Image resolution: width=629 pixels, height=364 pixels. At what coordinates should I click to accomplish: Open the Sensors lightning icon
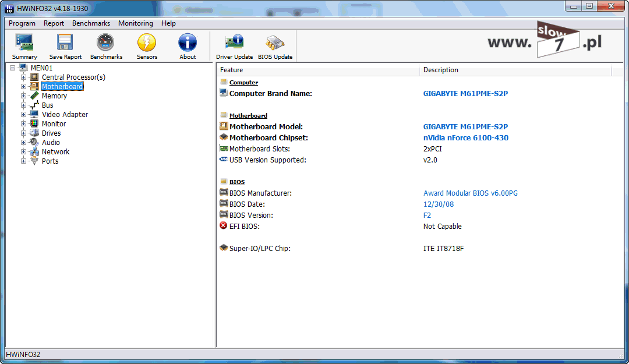click(x=147, y=43)
